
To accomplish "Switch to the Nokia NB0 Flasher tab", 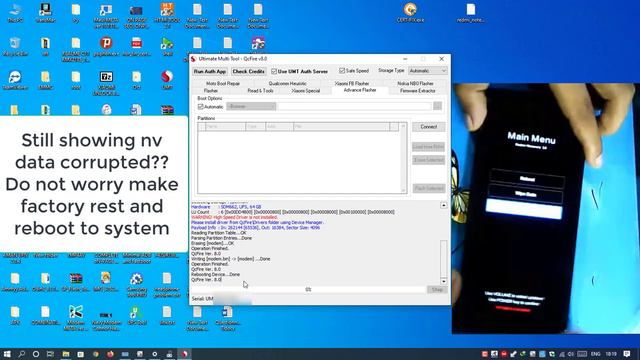I will pos(416,83).
